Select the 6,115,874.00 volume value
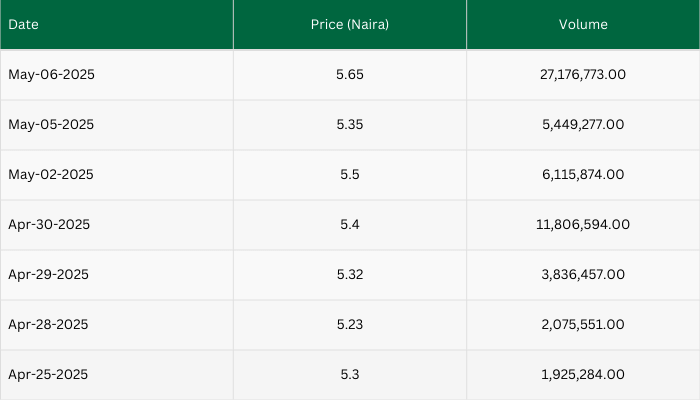Viewport: 700px width, 400px height. [583, 175]
